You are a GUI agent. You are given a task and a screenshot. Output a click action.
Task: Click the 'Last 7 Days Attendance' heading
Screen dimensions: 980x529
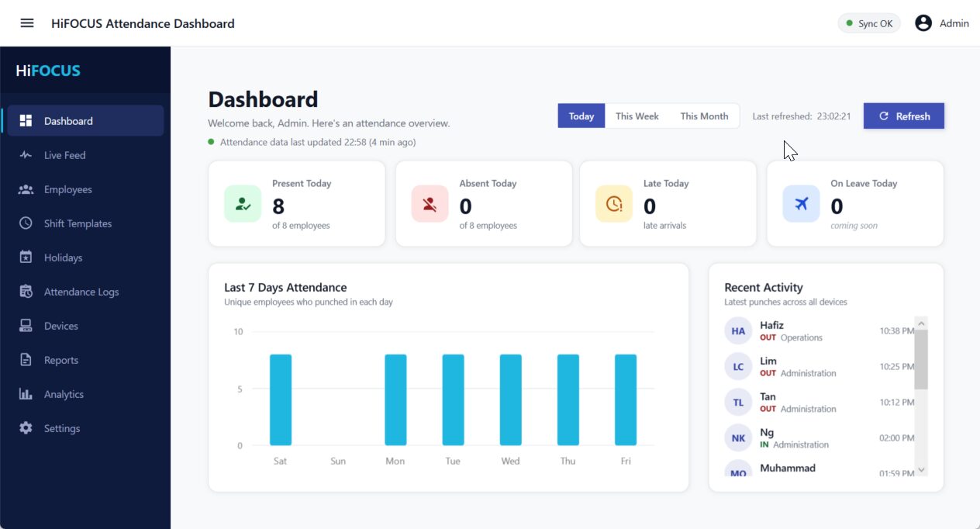pyautogui.click(x=285, y=288)
